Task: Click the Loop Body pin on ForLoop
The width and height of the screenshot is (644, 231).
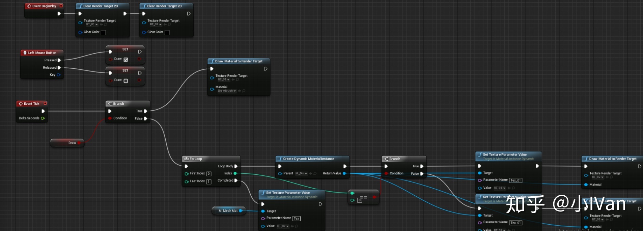Action: coord(236,166)
